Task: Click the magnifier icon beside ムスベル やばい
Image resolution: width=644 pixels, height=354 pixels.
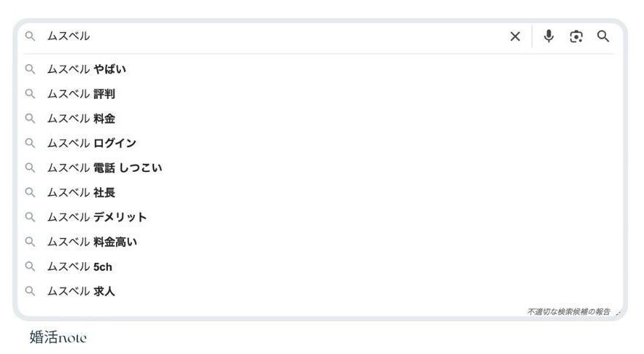Action: pyautogui.click(x=30, y=69)
